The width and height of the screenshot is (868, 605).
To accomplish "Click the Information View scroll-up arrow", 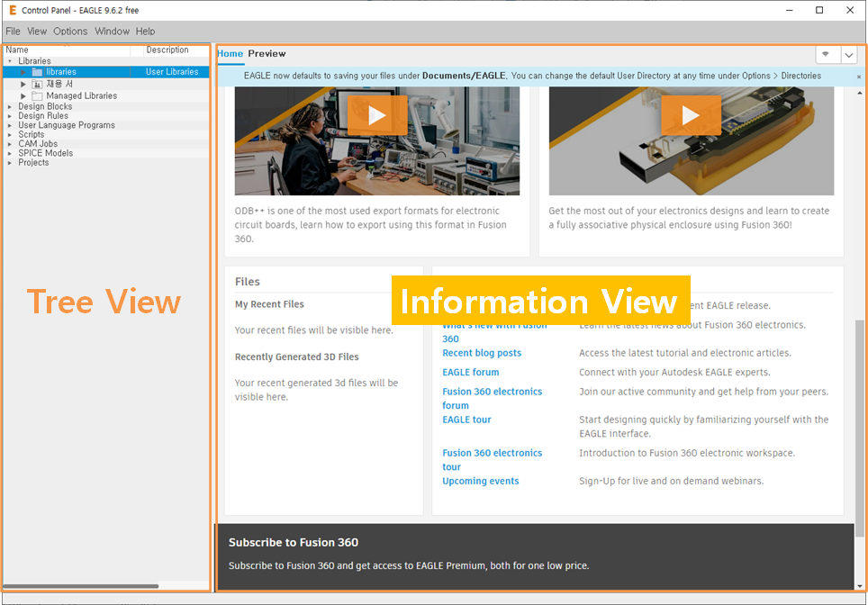I will point(859,93).
